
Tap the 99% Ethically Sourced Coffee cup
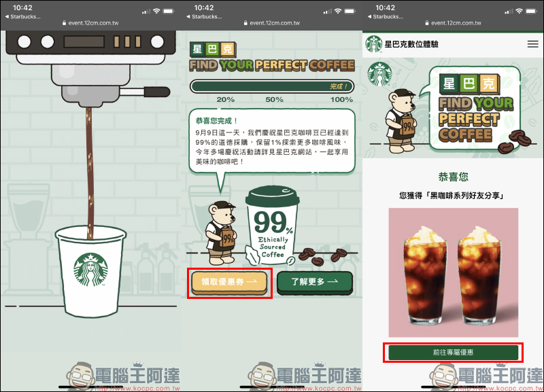273,226
